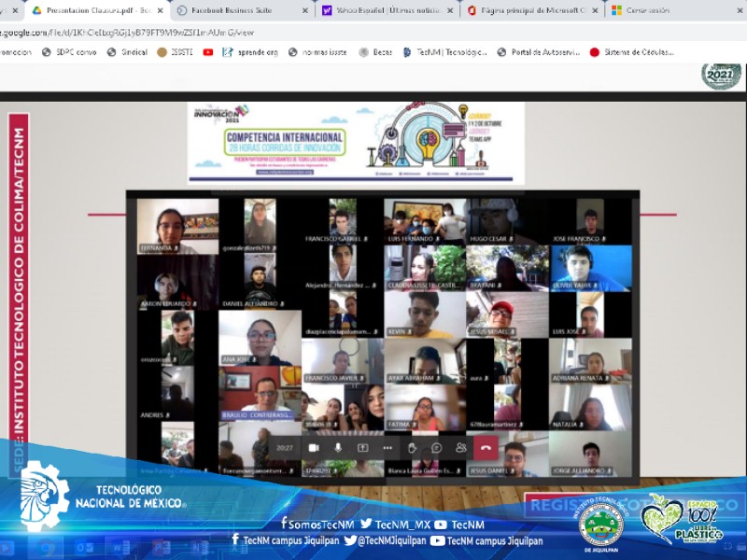Close the Presentacion Clausura.pdf tab
The image size is (747, 560).
tap(160, 10)
